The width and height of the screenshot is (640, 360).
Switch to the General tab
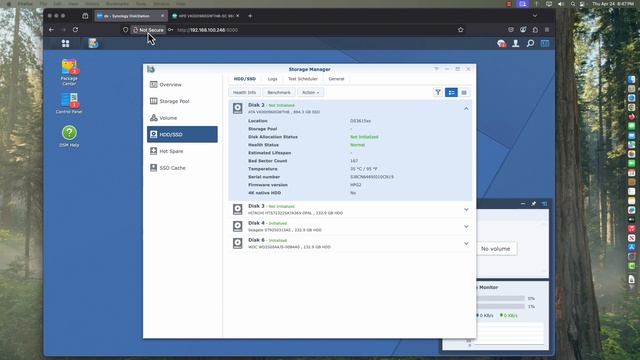pos(336,79)
